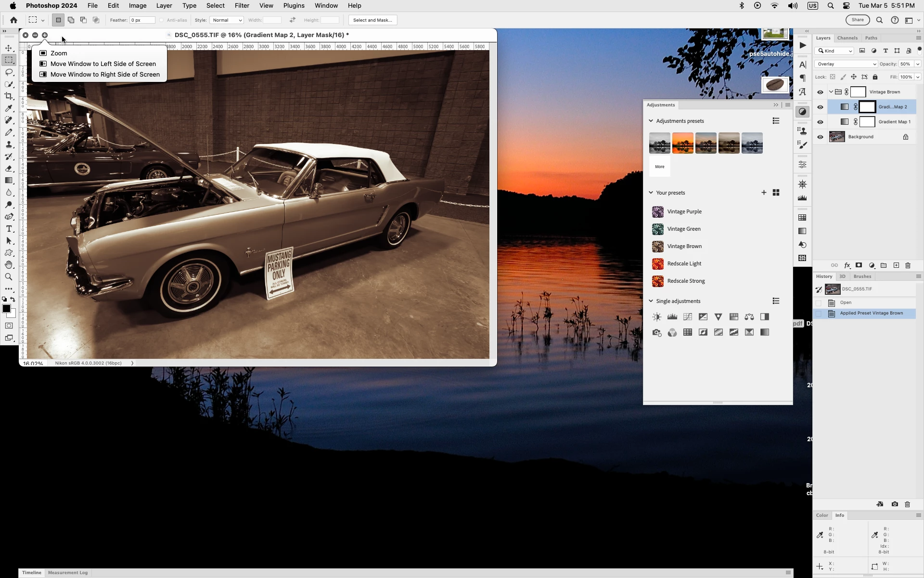
Task: Click the Lasso tool
Action: tap(9, 72)
